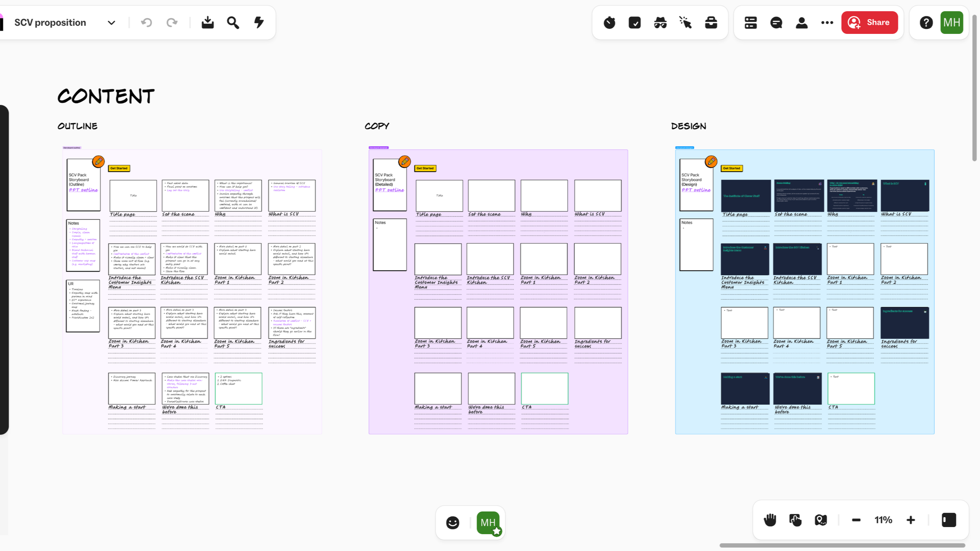Click the orange pencil badge on Design card

[x=711, y=161]
